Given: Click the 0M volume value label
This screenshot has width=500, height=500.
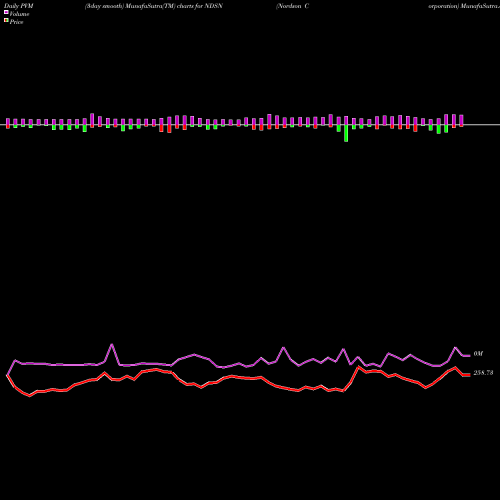Looking at the screenshot, I should click(478, 354).
